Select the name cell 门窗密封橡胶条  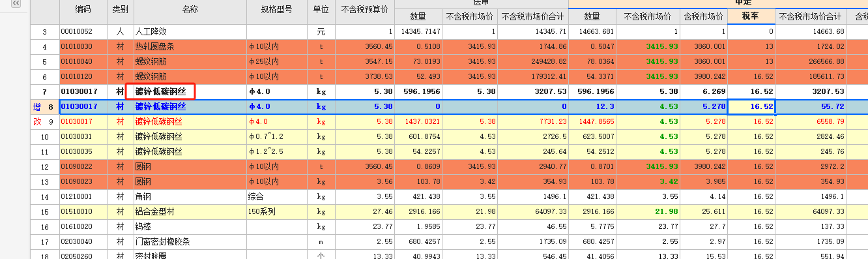tap(190, 241)
